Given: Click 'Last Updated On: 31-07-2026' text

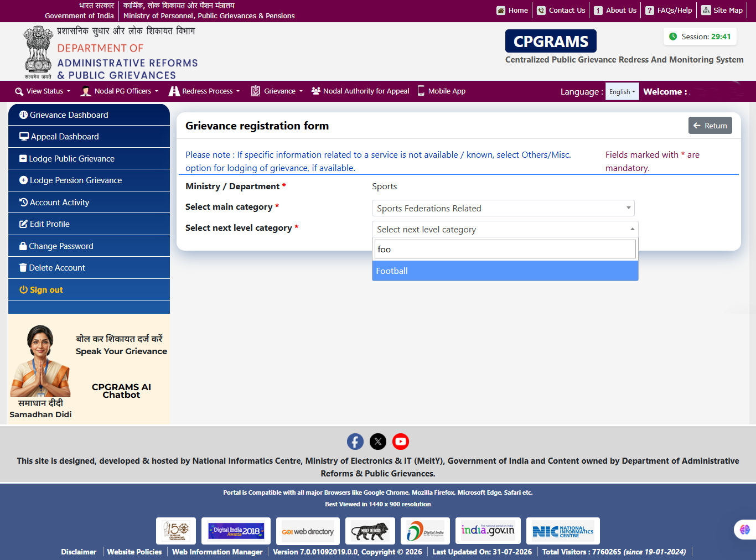Looking at the screenshot, I should point(482,552).
